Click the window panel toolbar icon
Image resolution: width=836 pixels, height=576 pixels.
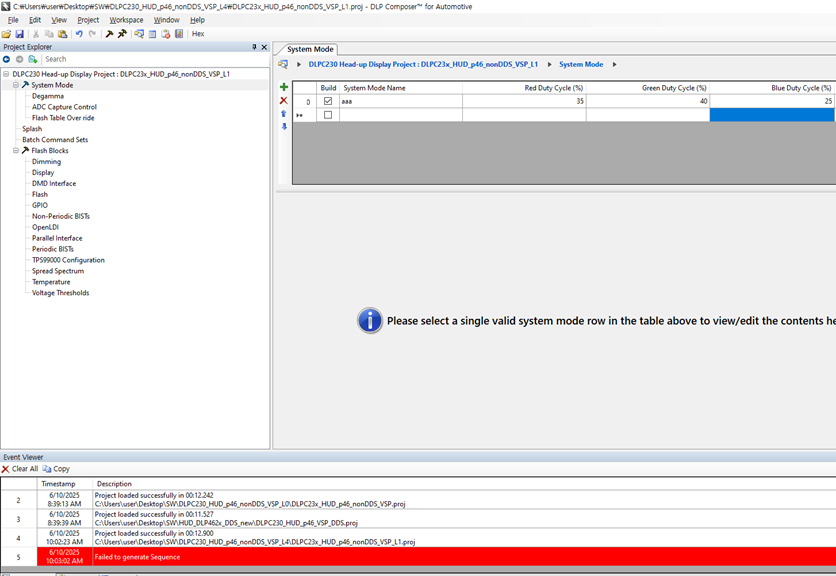point(152,34)
